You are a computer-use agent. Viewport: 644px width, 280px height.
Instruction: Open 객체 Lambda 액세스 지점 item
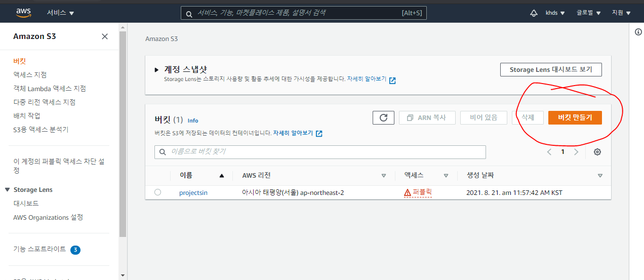[x=50, y=88]
